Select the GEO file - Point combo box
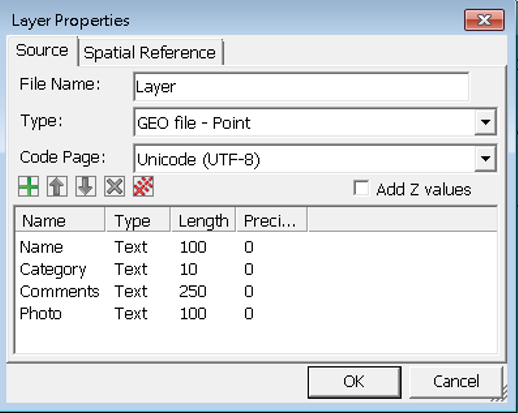Screen dimensions: 518x413 pos(315,122)
